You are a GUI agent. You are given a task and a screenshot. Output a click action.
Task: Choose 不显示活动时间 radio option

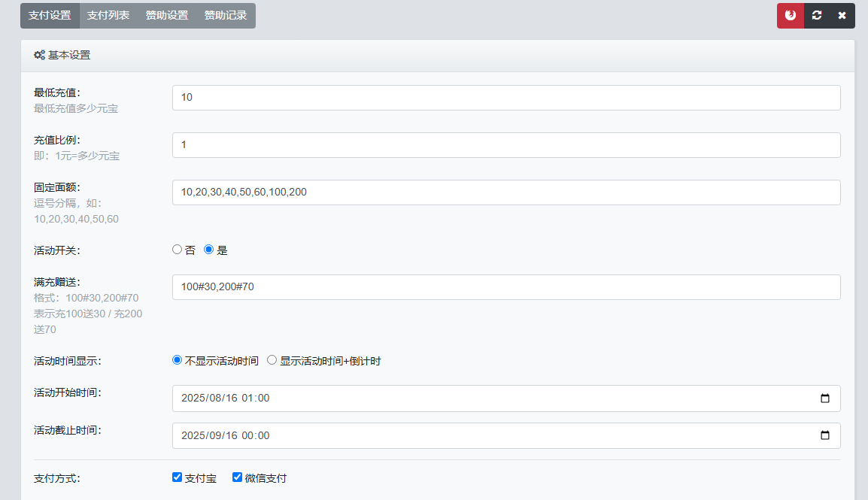point(178,360)
